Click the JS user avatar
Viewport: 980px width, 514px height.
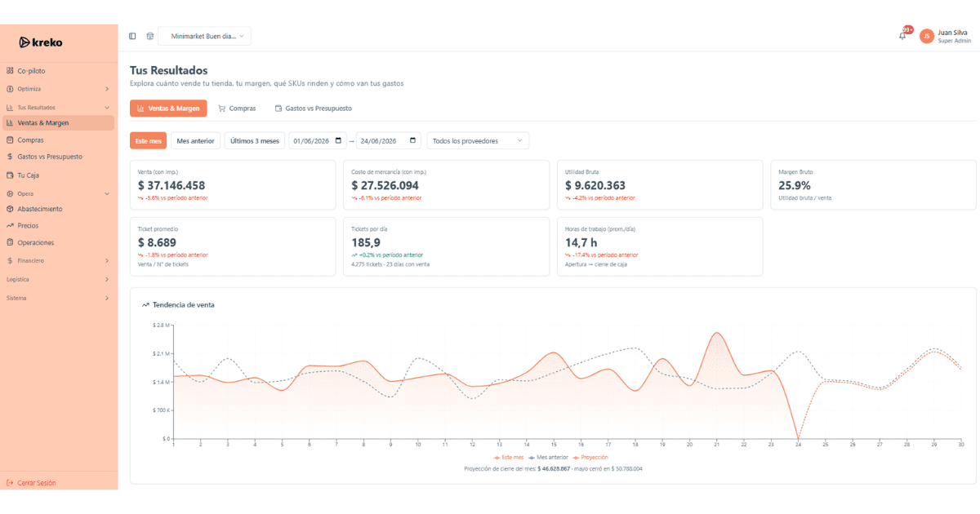927,36
